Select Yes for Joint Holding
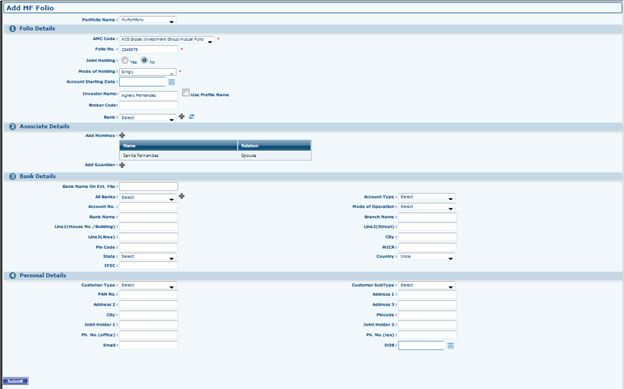The image size is (624, 389). (x=125, y=60)
